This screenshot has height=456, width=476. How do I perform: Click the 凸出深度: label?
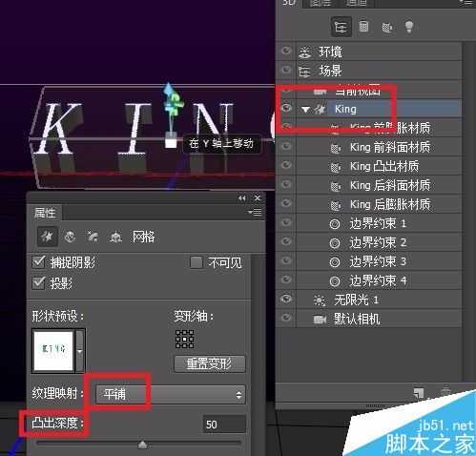[57, 424]
